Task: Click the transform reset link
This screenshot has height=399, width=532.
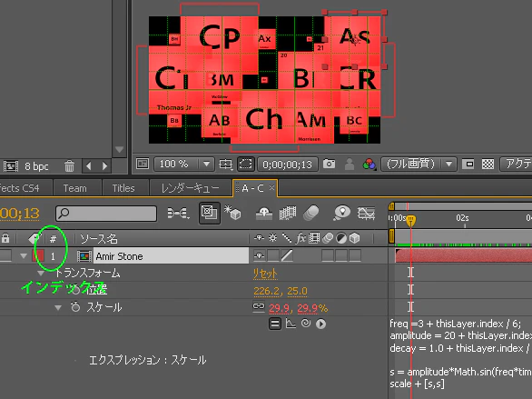Action: (x=265, y=274)
